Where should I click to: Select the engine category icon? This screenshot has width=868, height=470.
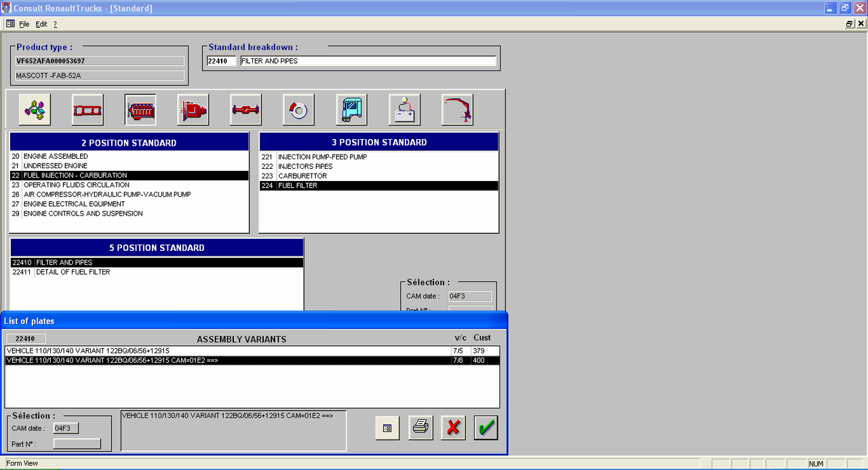pyautogui.click(x=140, y=109)
